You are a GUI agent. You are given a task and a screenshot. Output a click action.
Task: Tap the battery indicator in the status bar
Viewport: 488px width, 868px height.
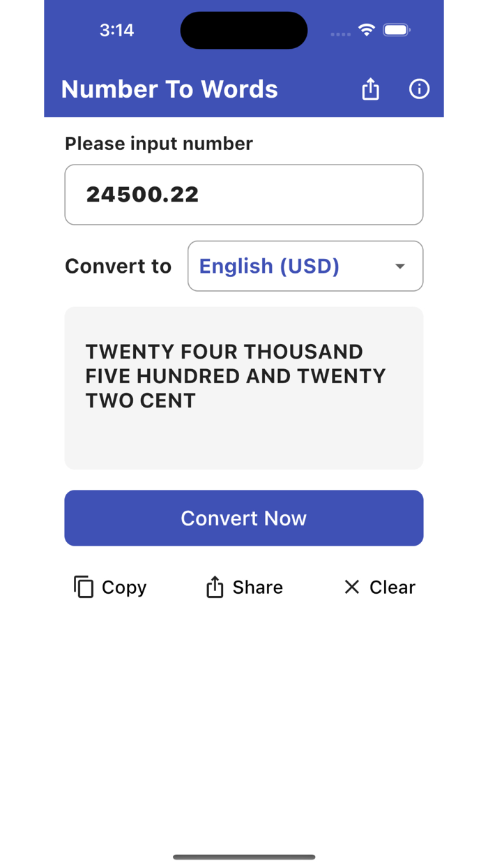tap(397, 30)
